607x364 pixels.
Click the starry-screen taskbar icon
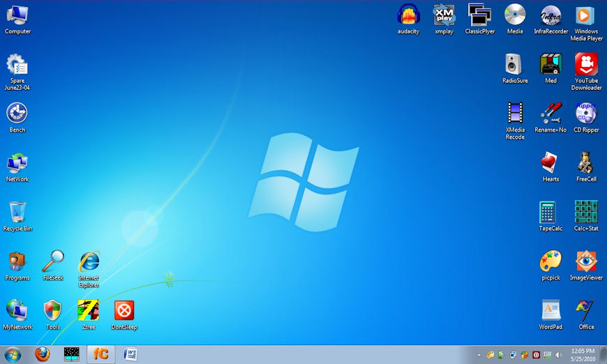tap(72, 354)
